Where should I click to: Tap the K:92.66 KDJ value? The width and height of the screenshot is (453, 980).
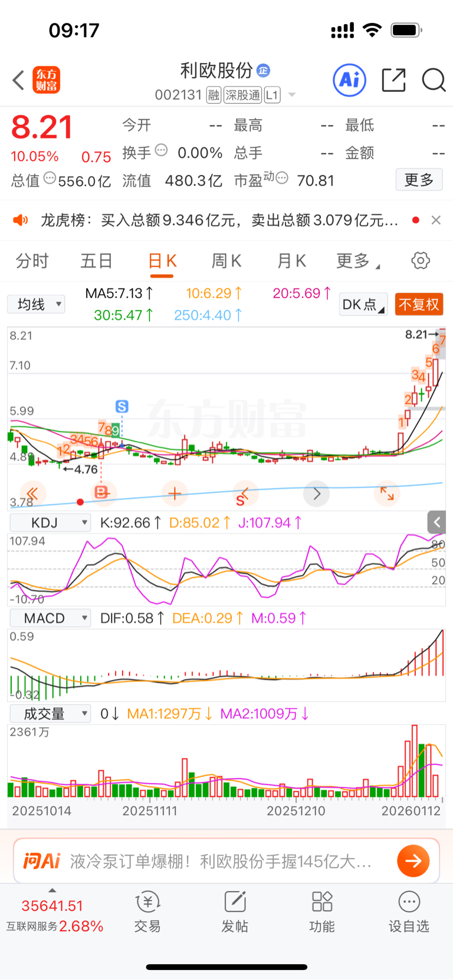[x=131, y=523]
